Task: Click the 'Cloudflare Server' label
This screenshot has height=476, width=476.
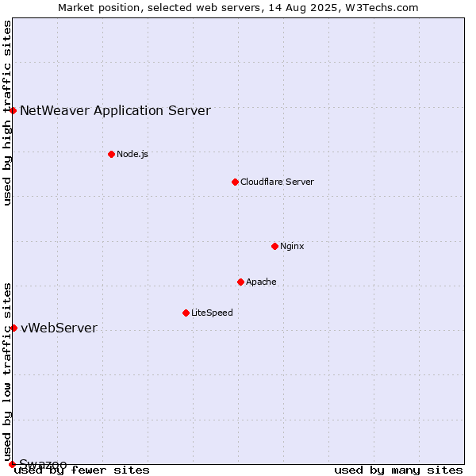Action: pos(277,182)
